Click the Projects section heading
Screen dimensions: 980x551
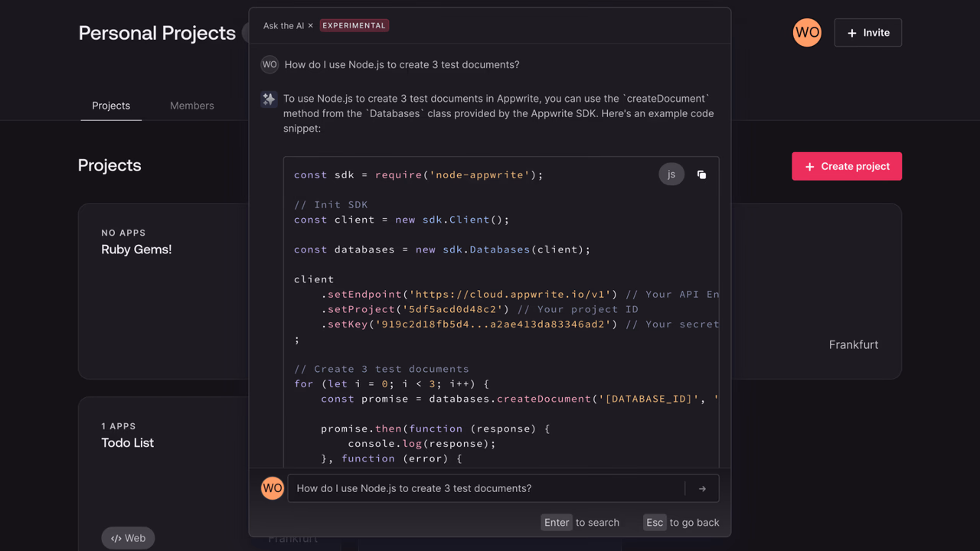109,165
